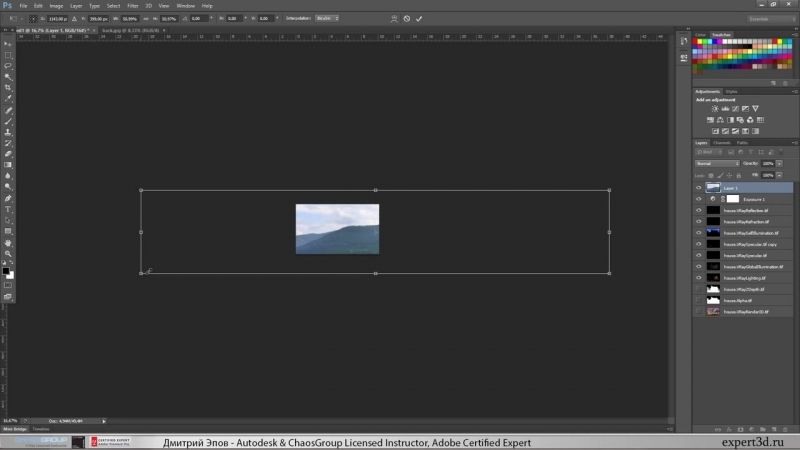Open the Interpolation dropdown

click(x=327, y=18)
